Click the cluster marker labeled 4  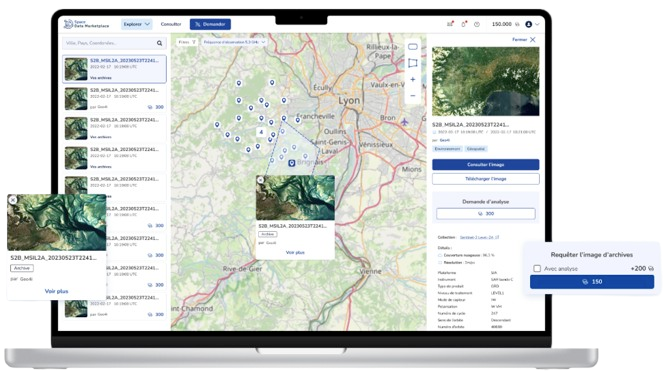coord(261,132)
